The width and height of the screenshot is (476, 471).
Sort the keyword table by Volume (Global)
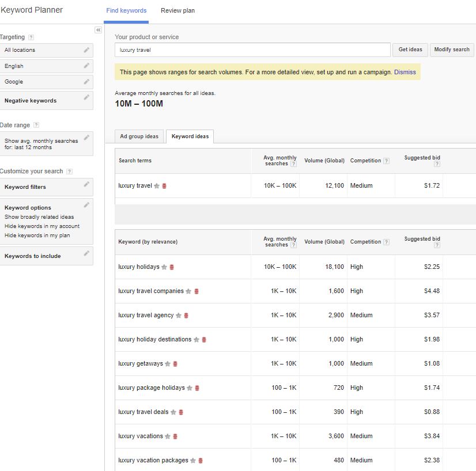click(x=324, y=242)
